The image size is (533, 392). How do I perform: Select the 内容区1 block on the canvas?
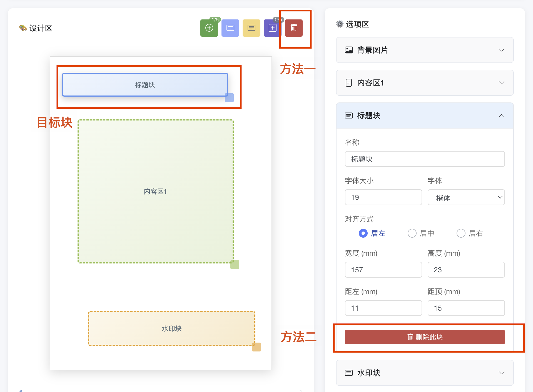155,191
